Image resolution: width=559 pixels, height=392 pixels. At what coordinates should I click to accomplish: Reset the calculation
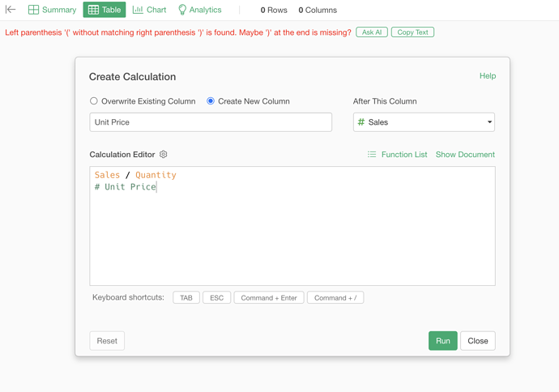point(107,341)
